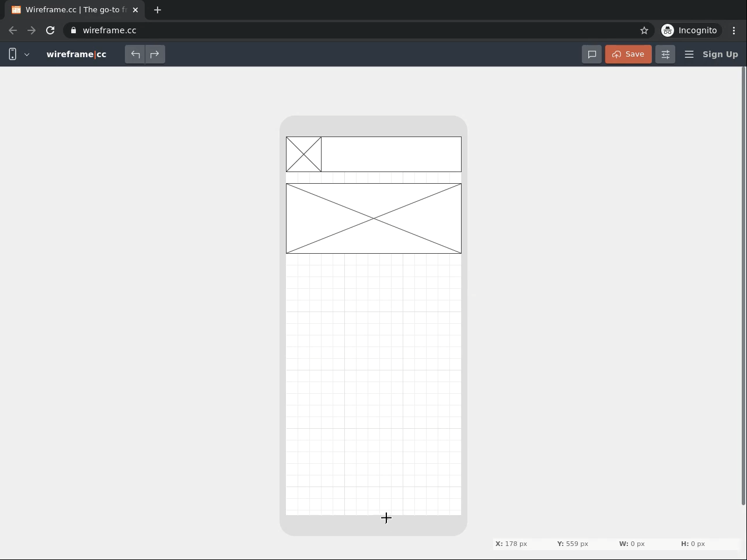
Task: Open the Incognito profile indicator
Action: click(x=690, y=30)
